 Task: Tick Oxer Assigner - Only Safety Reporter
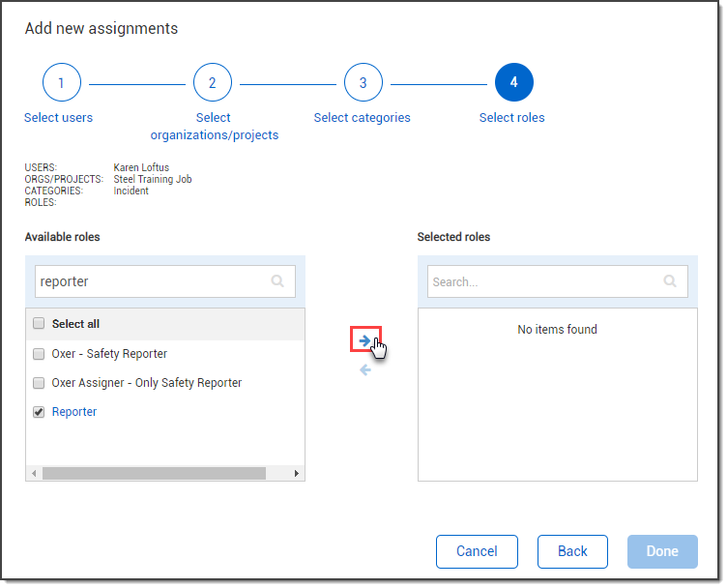pyautogui.click(x=39, y=383)
